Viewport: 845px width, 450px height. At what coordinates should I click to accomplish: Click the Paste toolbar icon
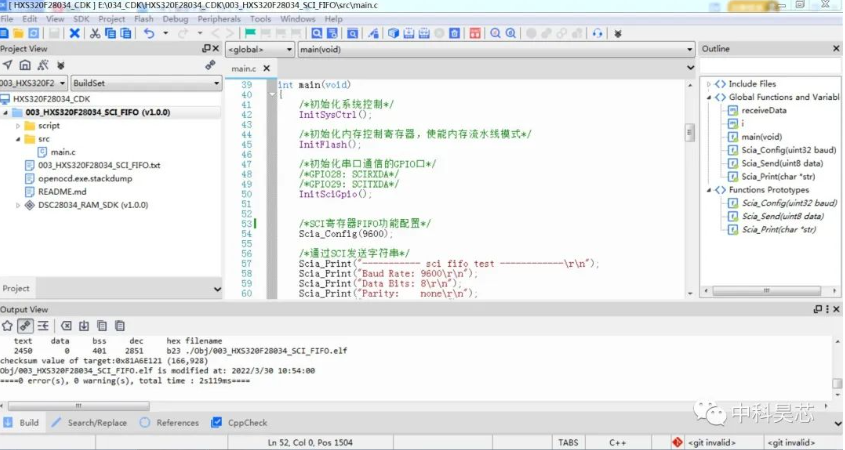coord(126,33)
